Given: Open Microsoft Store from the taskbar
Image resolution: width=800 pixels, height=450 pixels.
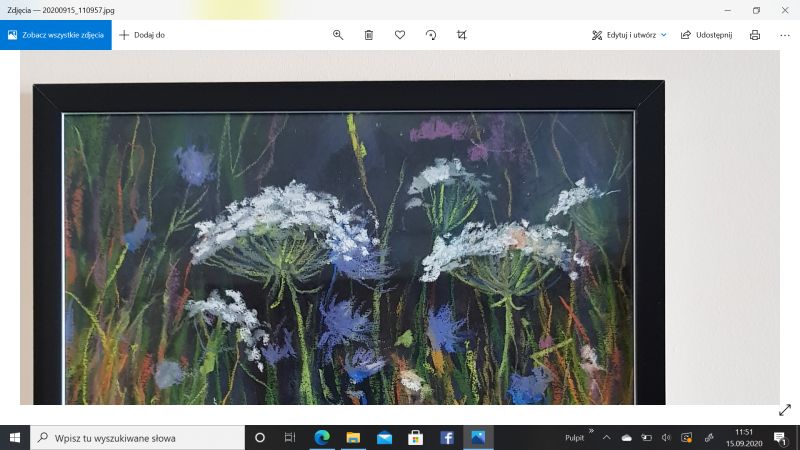Looking at the screenshot, I should click(x=415, y=437).
